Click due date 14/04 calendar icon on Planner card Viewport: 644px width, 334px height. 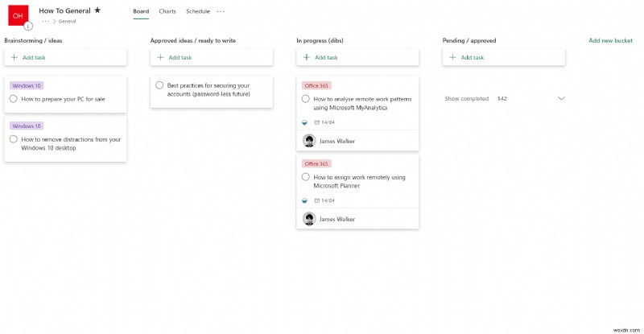[316, 200]
